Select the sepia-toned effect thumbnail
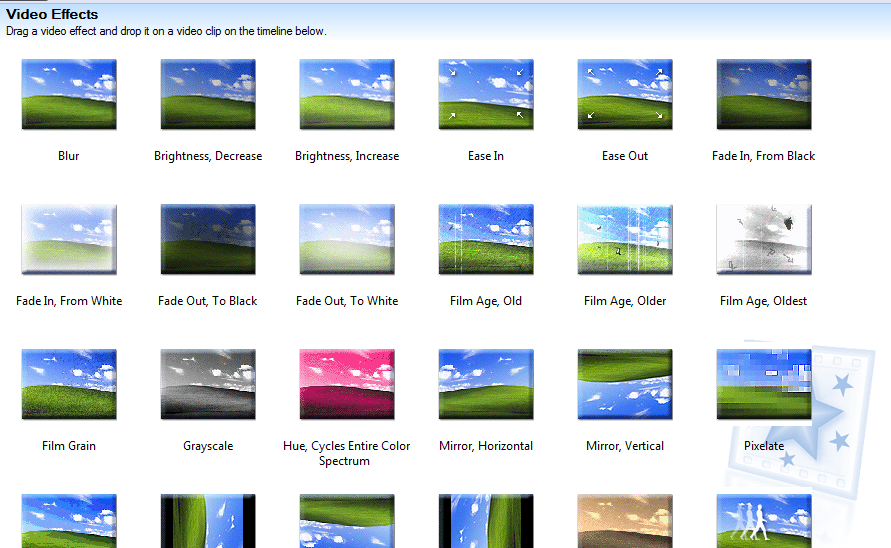 click(x=625, y=521)
